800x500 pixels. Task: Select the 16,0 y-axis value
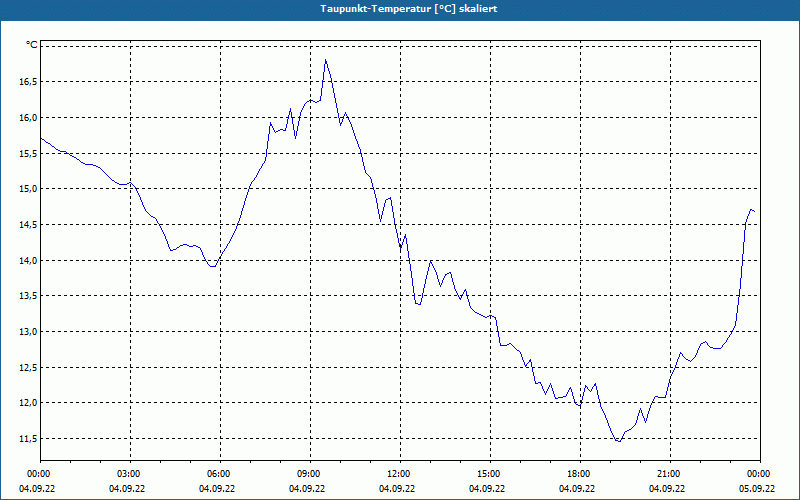coord(29,117)
